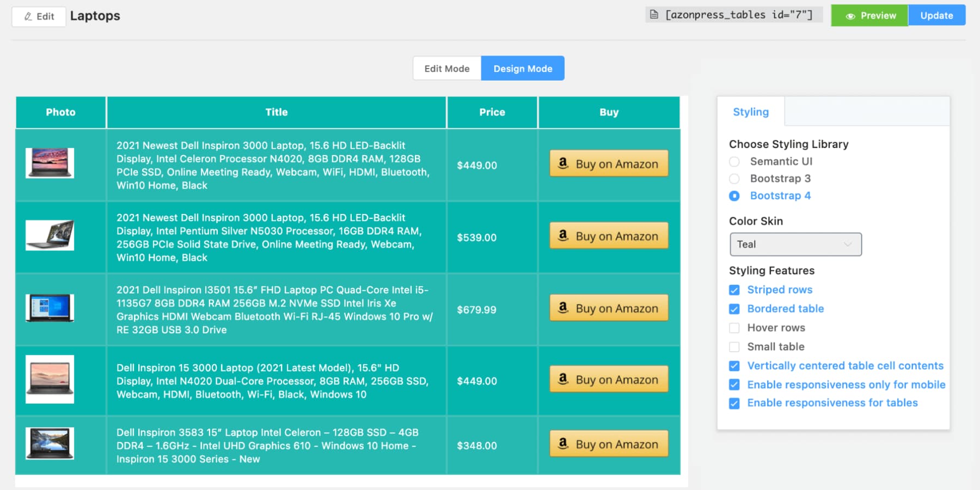Select the Styling tab

[x=751, y=112]
